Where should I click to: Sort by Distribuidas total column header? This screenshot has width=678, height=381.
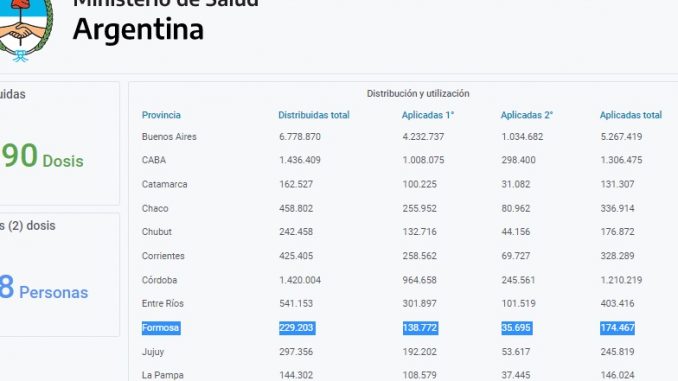click(x=313, y=115)
